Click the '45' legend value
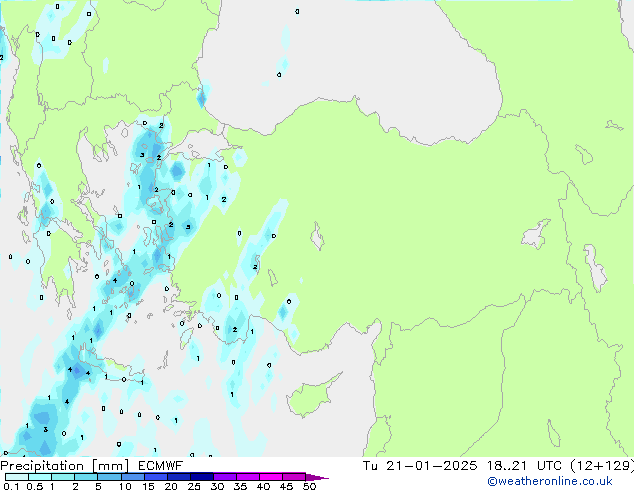Image resolution: width=634 pixels, height=490 pixels. click(286, 486)
